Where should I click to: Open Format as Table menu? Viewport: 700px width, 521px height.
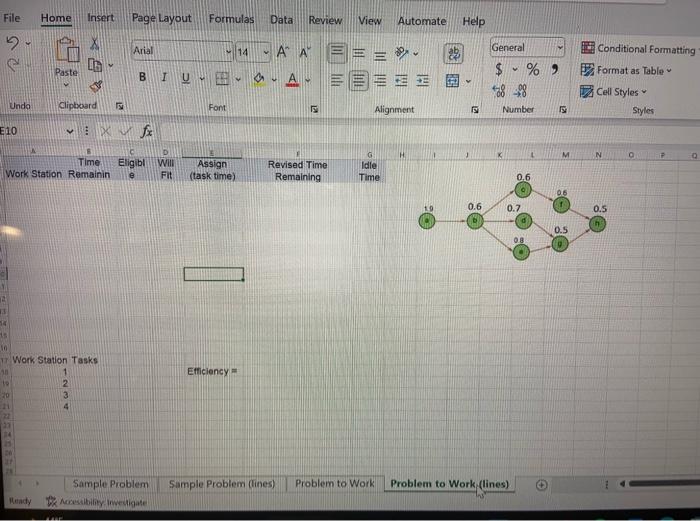[x=626, y=70]
